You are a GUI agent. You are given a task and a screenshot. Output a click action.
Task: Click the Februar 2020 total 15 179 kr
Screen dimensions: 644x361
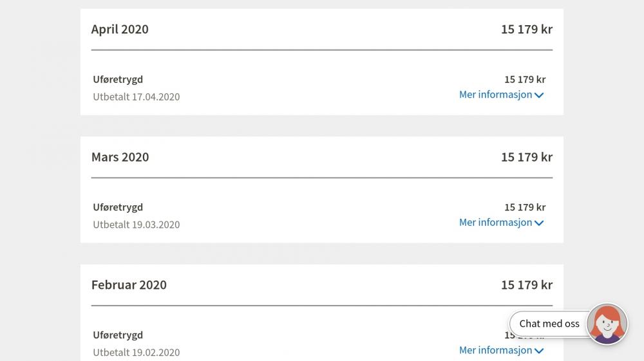[x=527, y=285]
